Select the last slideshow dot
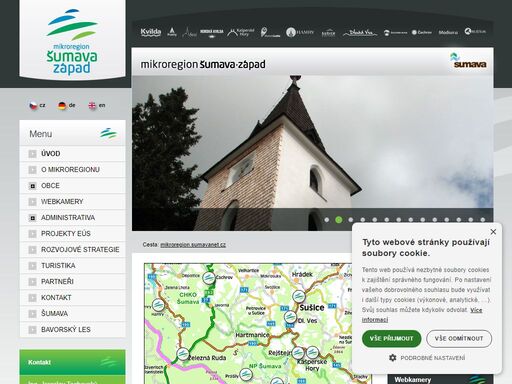Viewport: 512px width, 384px height. 483,220
